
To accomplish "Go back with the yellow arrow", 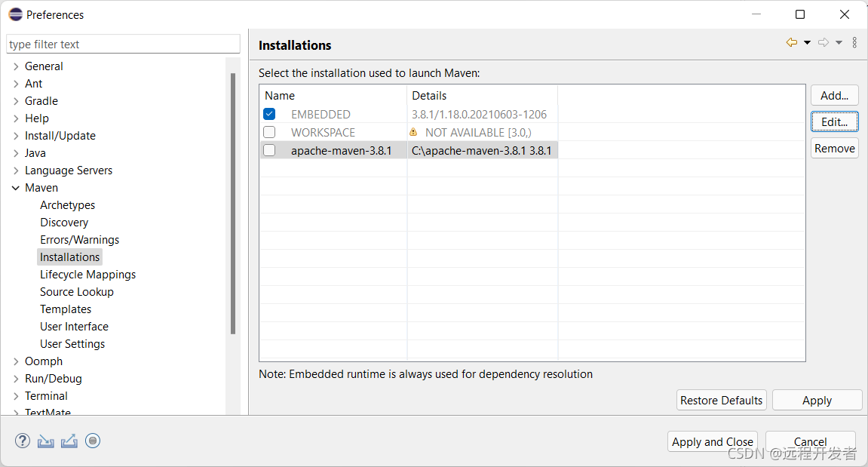I will pos(792,43).
